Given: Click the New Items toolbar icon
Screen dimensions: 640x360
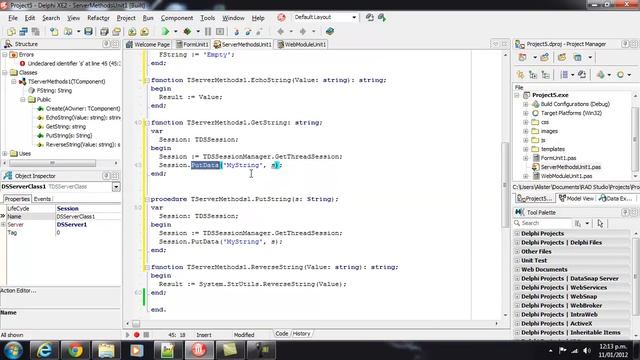Looking at the screenshot, I should click(x=54, y=31).
